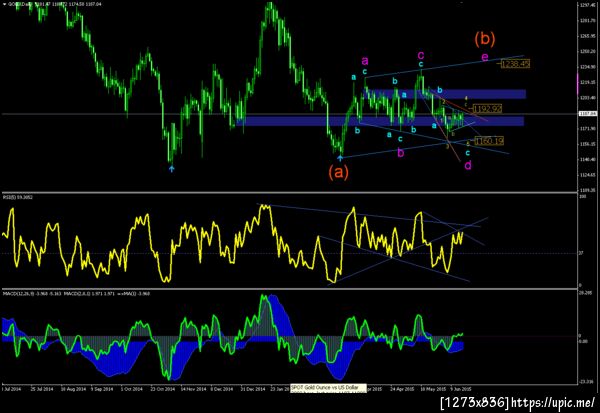600x413 pixels.
Task: Click the SPOT Gold Ounce vs US Dollar tooltip
Action: tap(328, 388)
